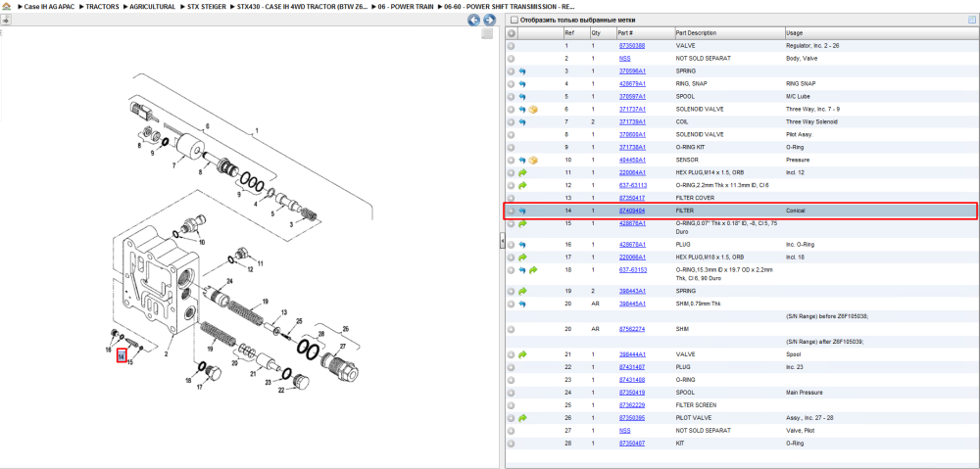Click the green arrow icon on PILOT VALVE row
Image resolution: width=980 pixels, height=469 pixels.
point(523,417)
